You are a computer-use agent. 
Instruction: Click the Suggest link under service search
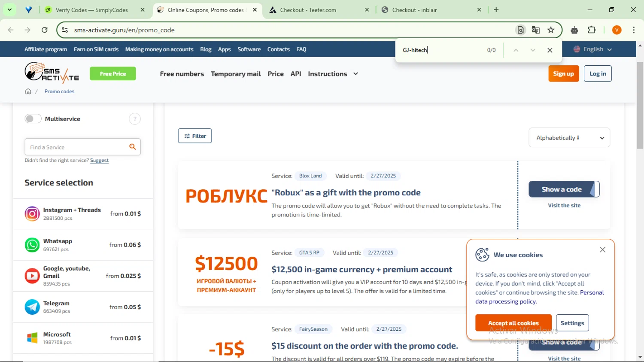tap(99, 160)
